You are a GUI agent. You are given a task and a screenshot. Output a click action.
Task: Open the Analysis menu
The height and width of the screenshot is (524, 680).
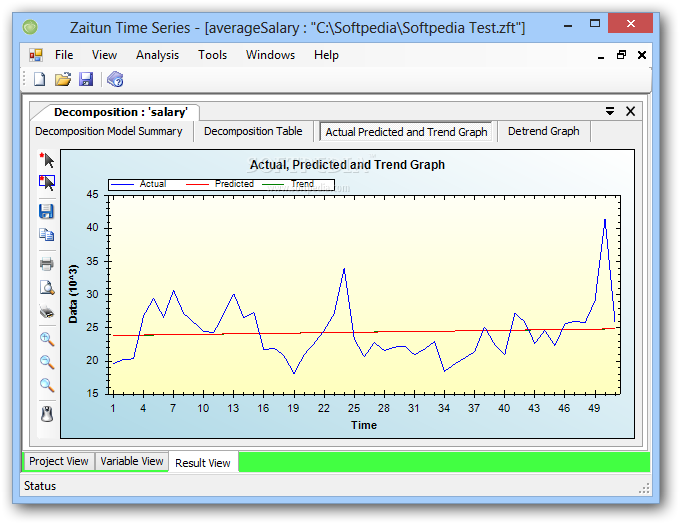point(157,55)
